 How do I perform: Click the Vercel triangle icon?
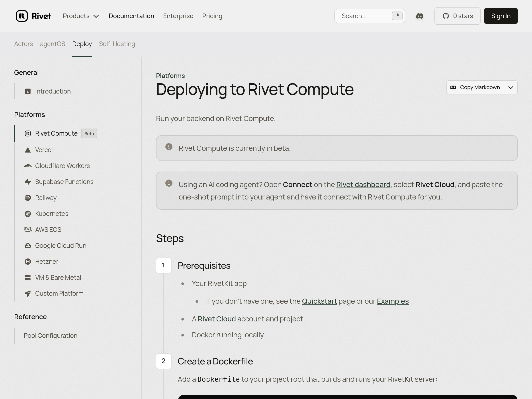point(28,150)
